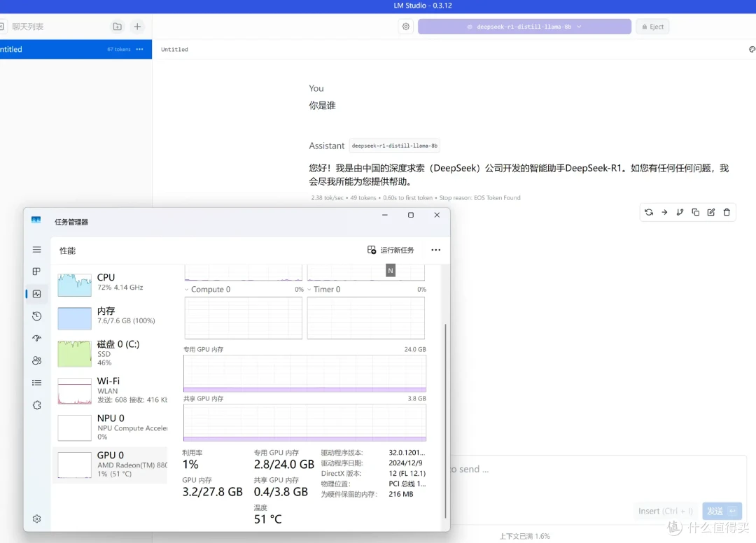Click the blue Send button
The width and height of the screenshot is (756, 543).
(722, 511)
